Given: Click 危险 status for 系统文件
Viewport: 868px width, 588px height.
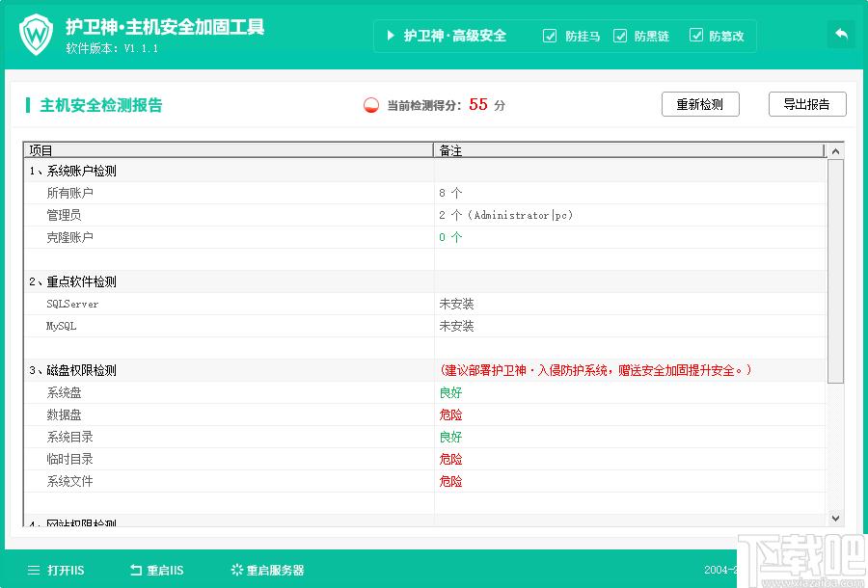Looking at the screenshot, I should (450, 481).
